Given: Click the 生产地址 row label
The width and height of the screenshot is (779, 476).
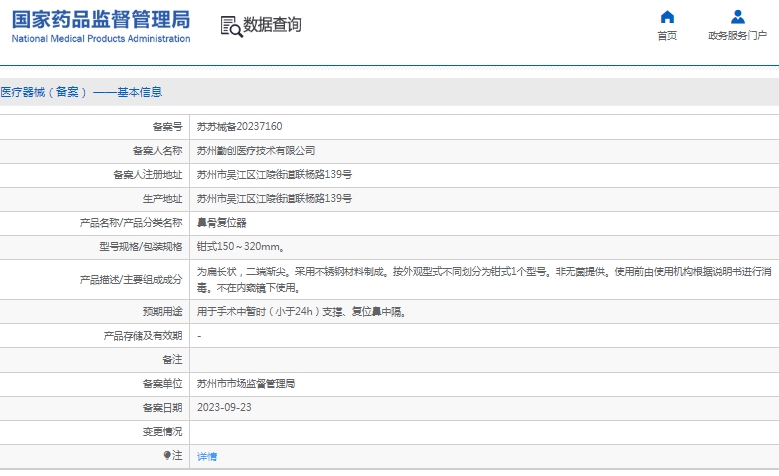Looking at the screenshot, I should pos(162,199).
